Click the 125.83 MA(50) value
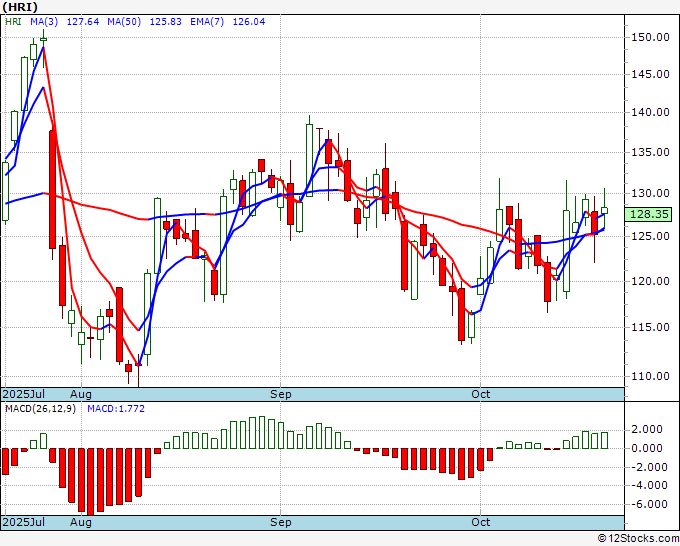This screenshot has width=680, height=546. coord(166,22)
